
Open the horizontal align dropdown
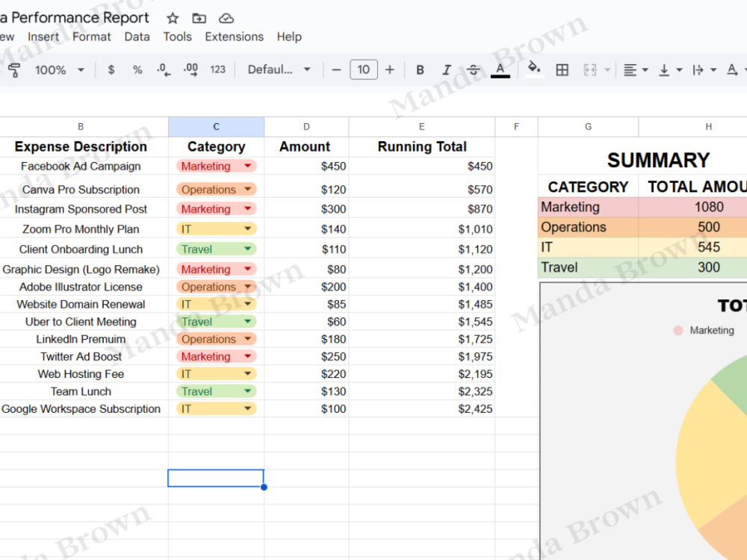click(x=636, y=70)
